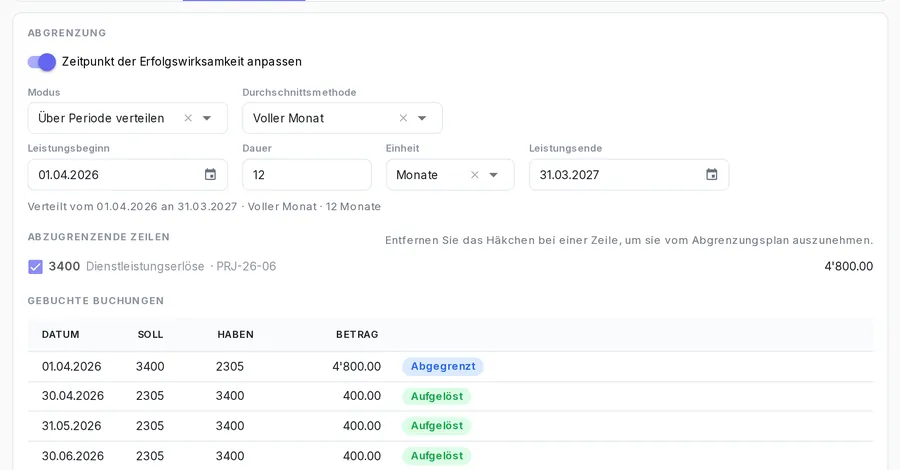The width and height of the screenshot is (900, 470).
Task: Click the Dauer field showing 12
Action: tap(307, 175)
